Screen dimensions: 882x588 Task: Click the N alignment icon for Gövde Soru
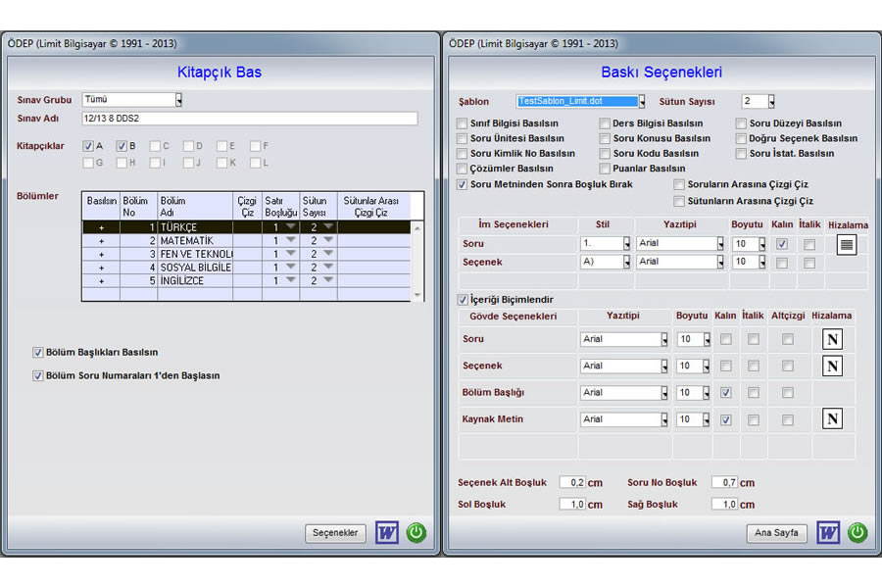pos(832,340)
